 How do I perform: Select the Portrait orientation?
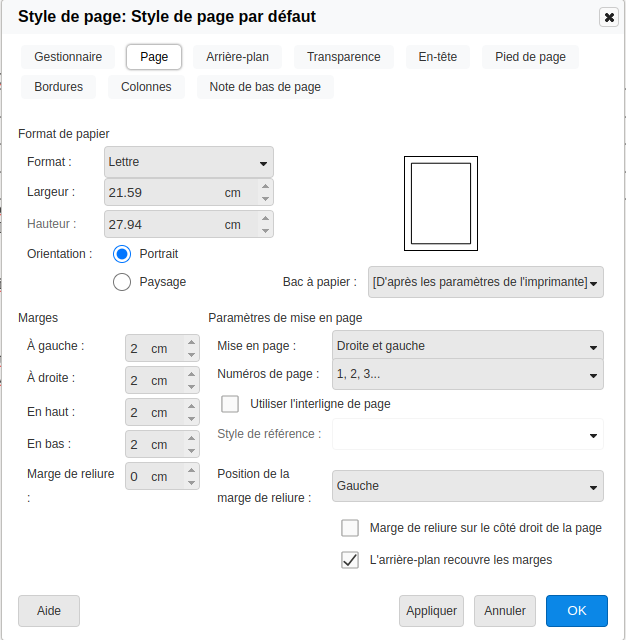123,254
